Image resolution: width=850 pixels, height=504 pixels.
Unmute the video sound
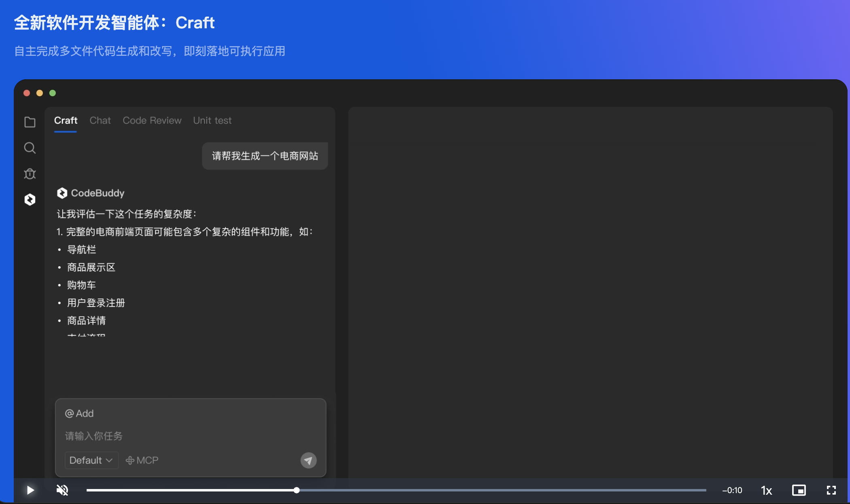click(x=62, y=490)
